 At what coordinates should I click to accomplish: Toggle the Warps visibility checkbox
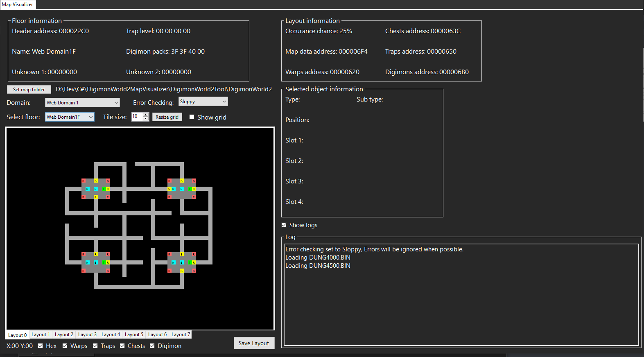click(x=65, y=346)
